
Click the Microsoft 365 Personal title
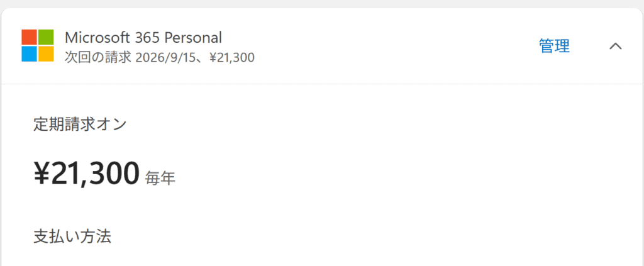coord(143,37)
